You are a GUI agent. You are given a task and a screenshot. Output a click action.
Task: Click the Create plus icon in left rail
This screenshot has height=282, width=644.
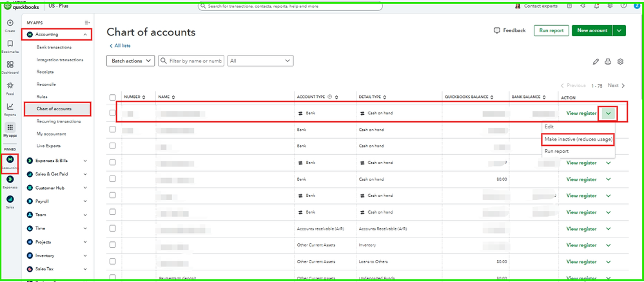click(x=10, y=23)
